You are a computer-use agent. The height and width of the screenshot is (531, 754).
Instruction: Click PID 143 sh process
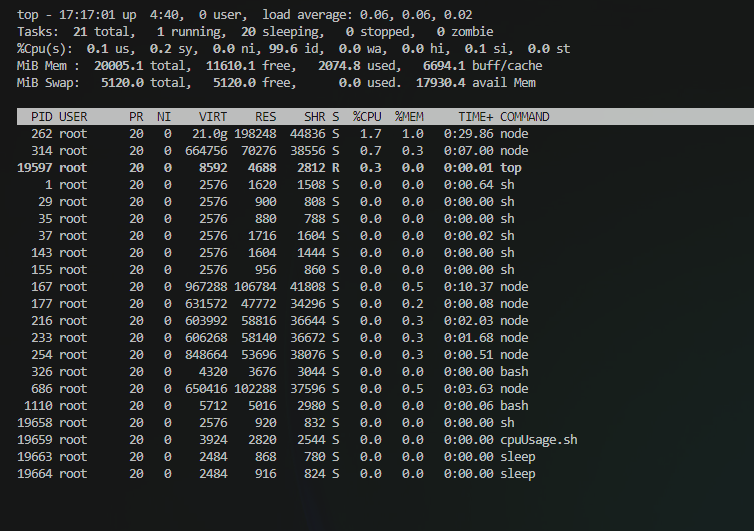[42, 253]
